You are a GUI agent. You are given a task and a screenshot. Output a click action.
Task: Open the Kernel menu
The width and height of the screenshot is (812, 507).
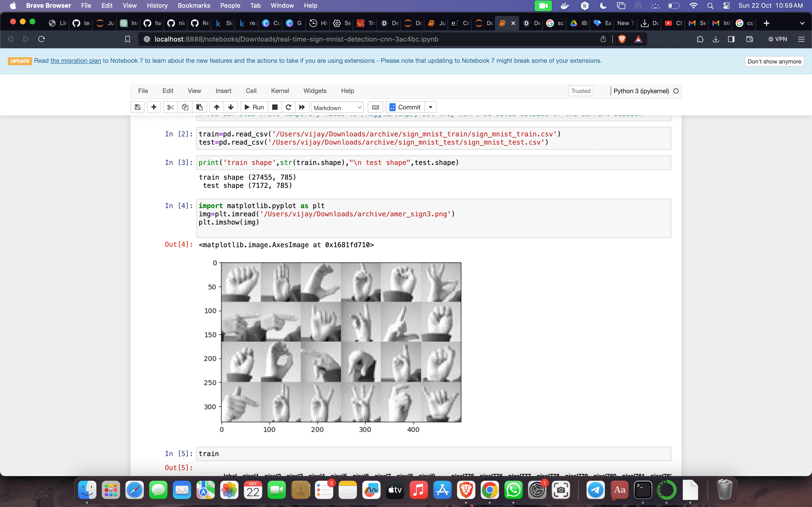tap(280, 91)
